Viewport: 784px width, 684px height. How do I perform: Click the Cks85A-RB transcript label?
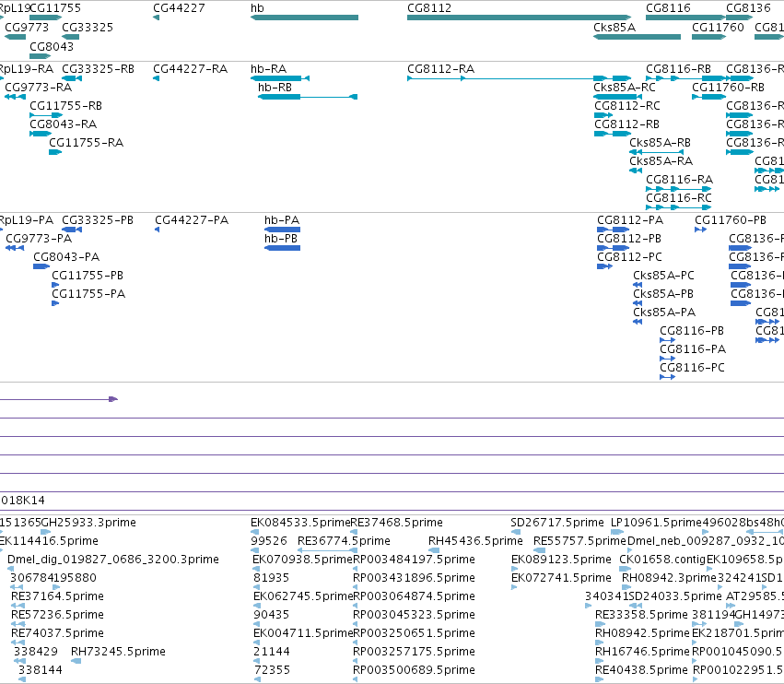[660, 143]
